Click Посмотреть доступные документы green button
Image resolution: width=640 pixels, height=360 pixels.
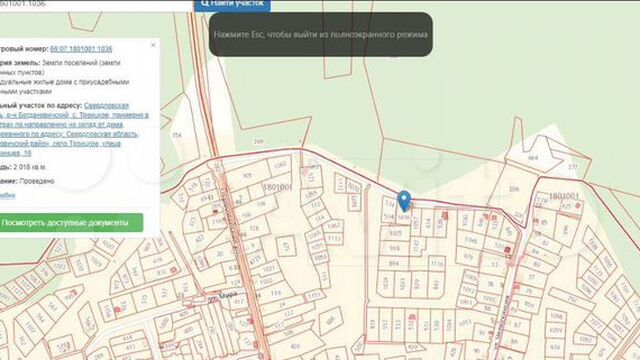pyautogui.click(x=70, y=223)
